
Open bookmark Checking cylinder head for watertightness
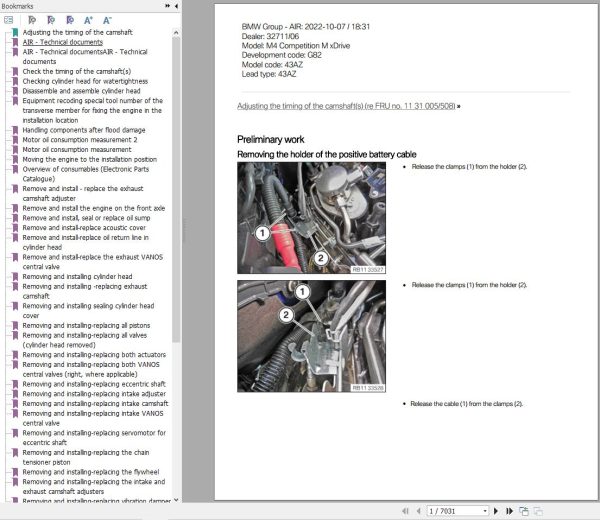click(85, 81)
